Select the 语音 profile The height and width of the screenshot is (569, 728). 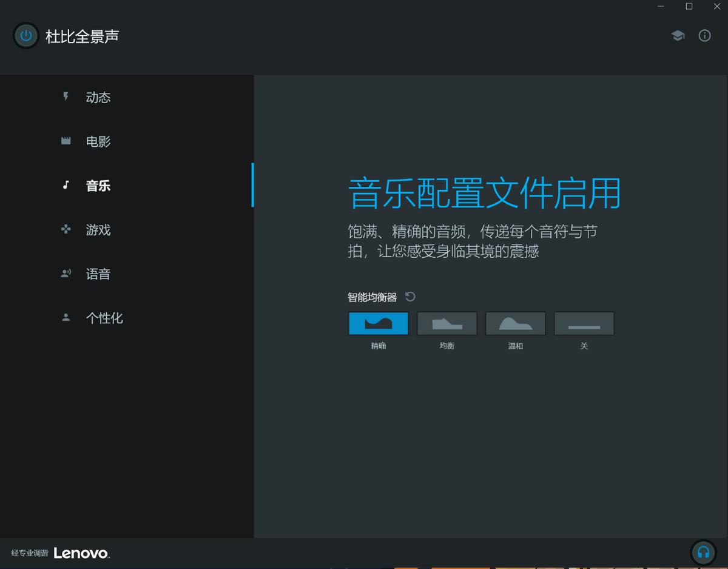click(126, 274)
